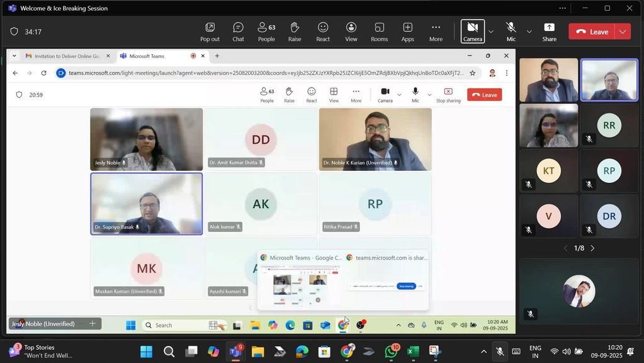This screenshot has height=363, width=644.
Task: Open the People list showing 63 participants
Action: tap(266, 31)
